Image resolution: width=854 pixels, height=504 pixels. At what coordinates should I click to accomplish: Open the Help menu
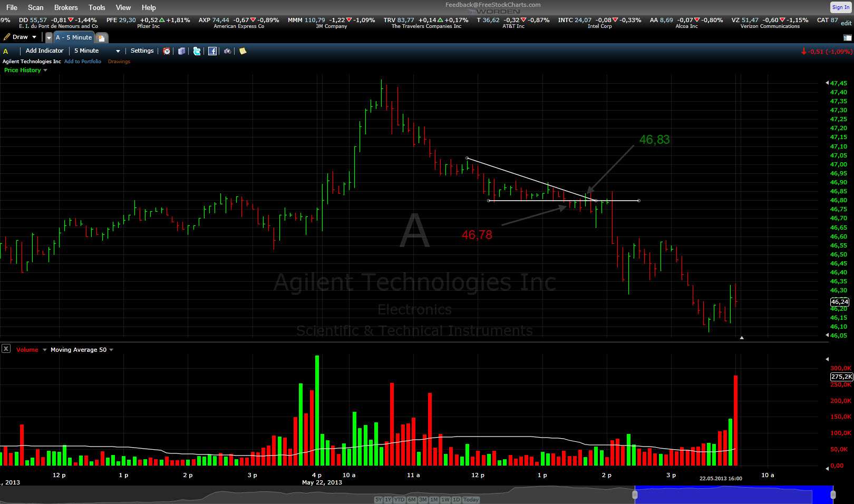(x=149, y=7)
